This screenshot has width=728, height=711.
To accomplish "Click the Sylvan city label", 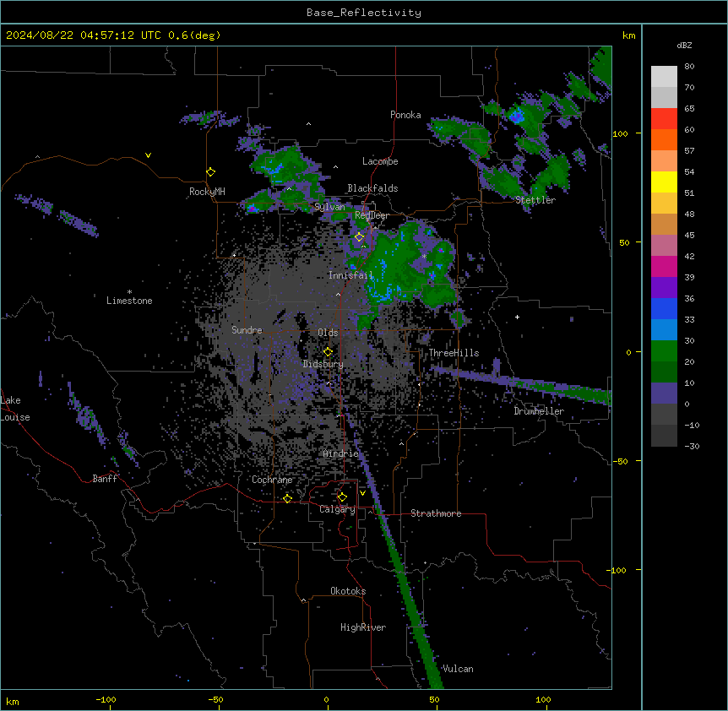I will tap(329, 207).
